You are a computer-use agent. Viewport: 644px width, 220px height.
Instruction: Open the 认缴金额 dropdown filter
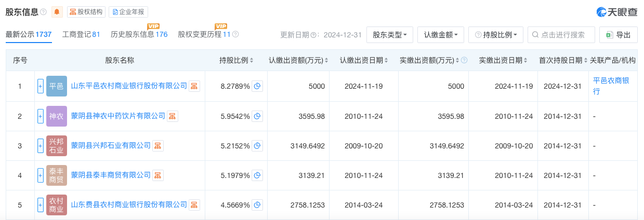440,35
